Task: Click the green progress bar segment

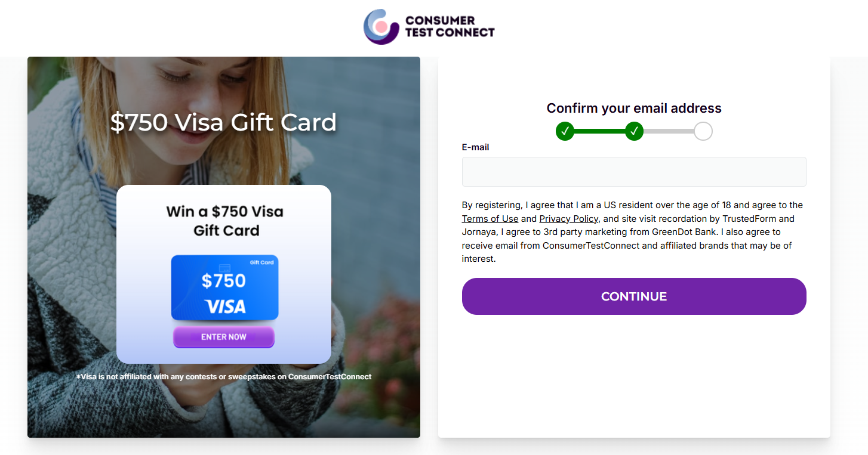Action: pyautogui.click(x=599, y=131)
